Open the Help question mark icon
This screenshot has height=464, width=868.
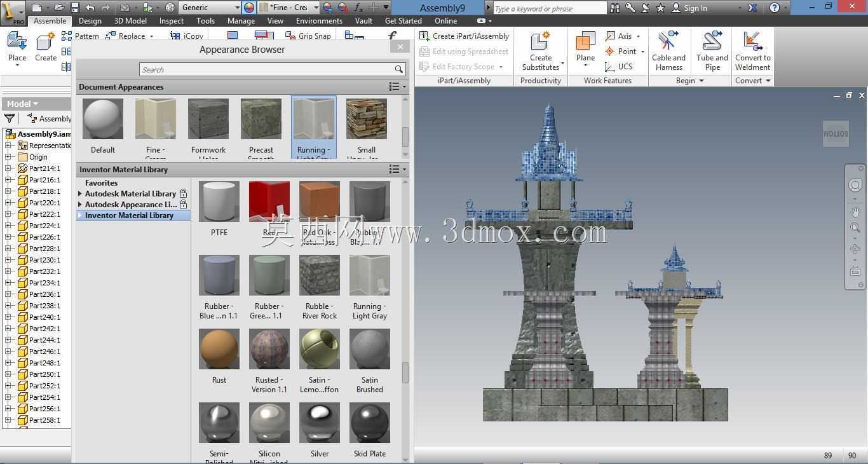774,8
